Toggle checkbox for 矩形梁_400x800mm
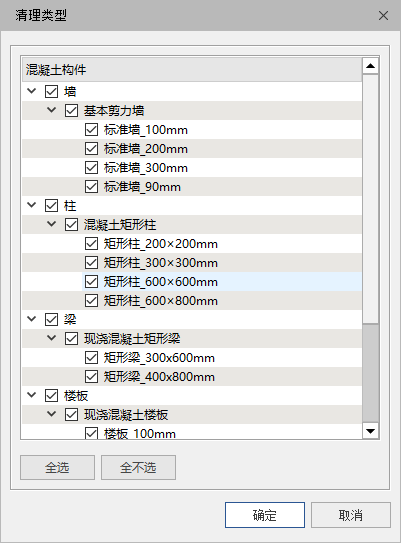The width and height of the screenshot is (401, 543). (x=91, y=376)
